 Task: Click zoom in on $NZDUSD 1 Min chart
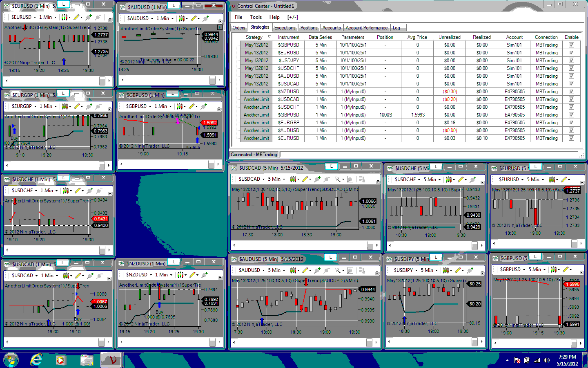205,275
